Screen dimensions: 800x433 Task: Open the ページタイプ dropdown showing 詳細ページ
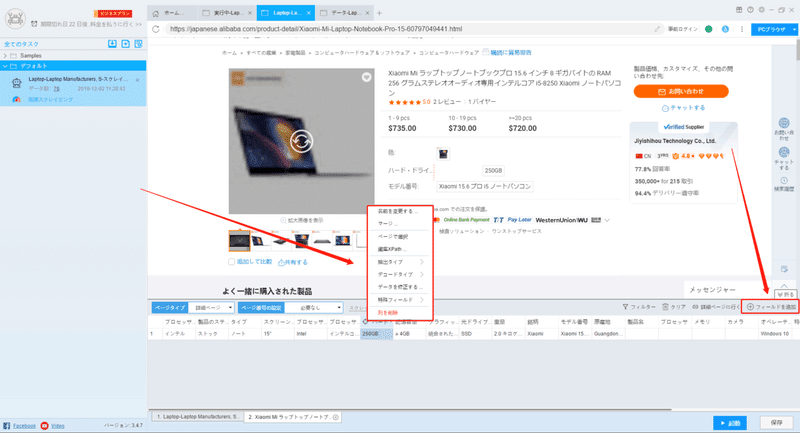point(211,308)
